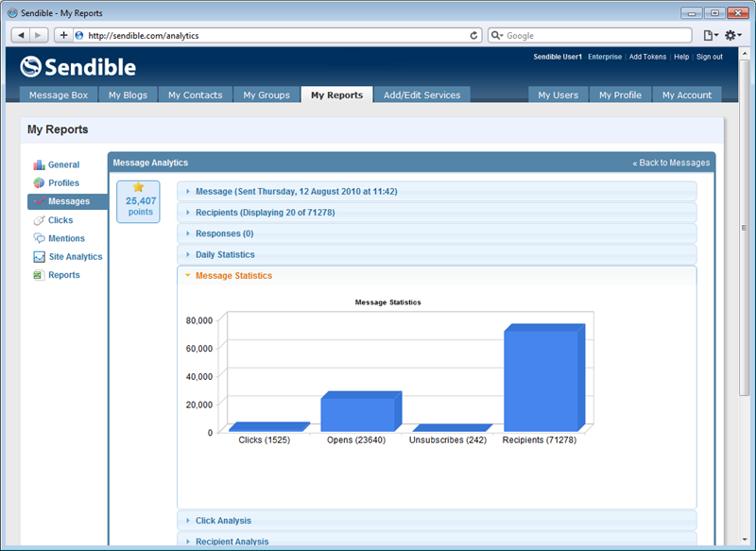Click the Back to Messages link
Viewport: 756px width, 551px height.
pos(671,163)
